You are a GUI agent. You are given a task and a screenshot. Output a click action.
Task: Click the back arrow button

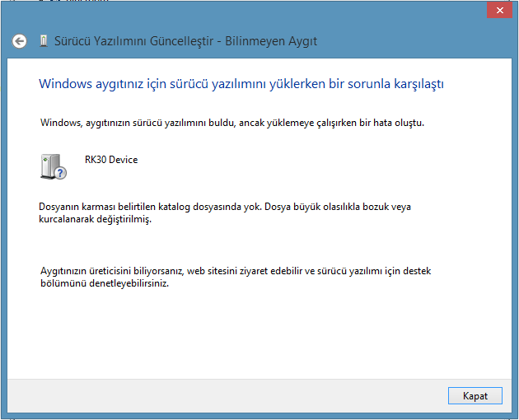(20, 41)
